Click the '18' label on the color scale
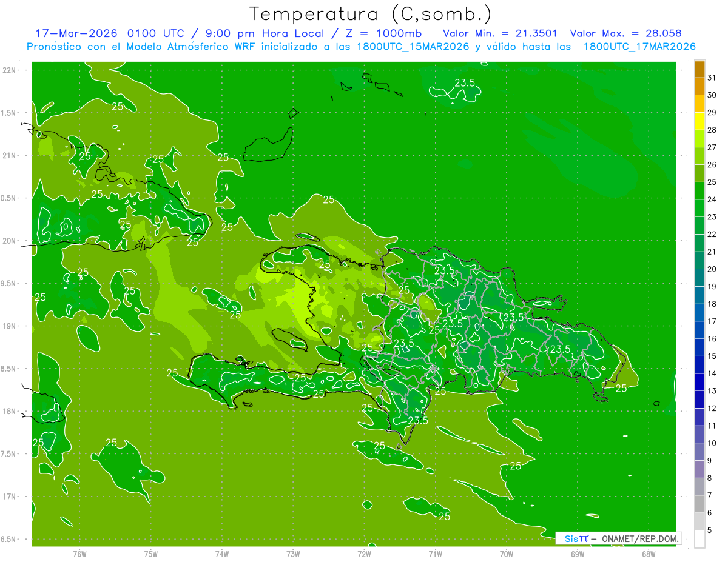The width and height of the screenshot is (728, 562). tap(712, 304)
